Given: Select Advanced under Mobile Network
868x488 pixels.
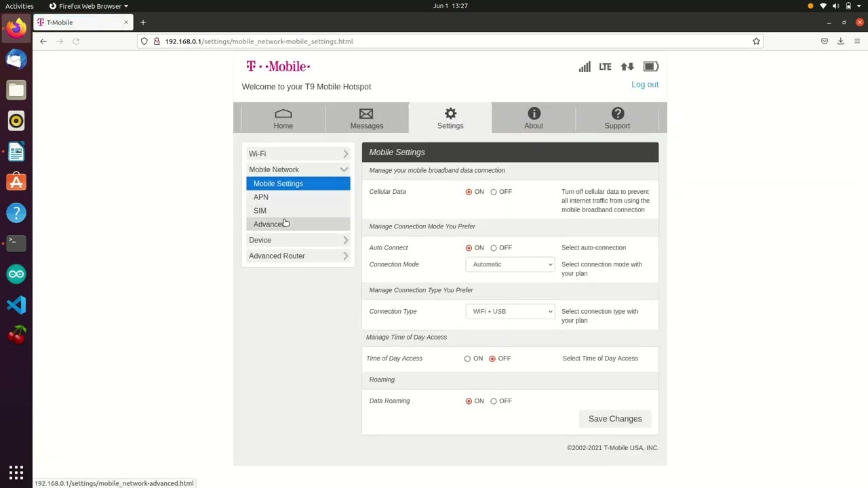Looking at the screenshot, I should click(298, 224).
